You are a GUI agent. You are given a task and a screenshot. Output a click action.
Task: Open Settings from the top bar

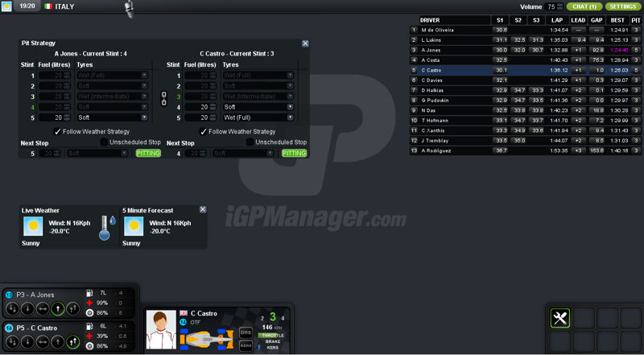[622, 6]
